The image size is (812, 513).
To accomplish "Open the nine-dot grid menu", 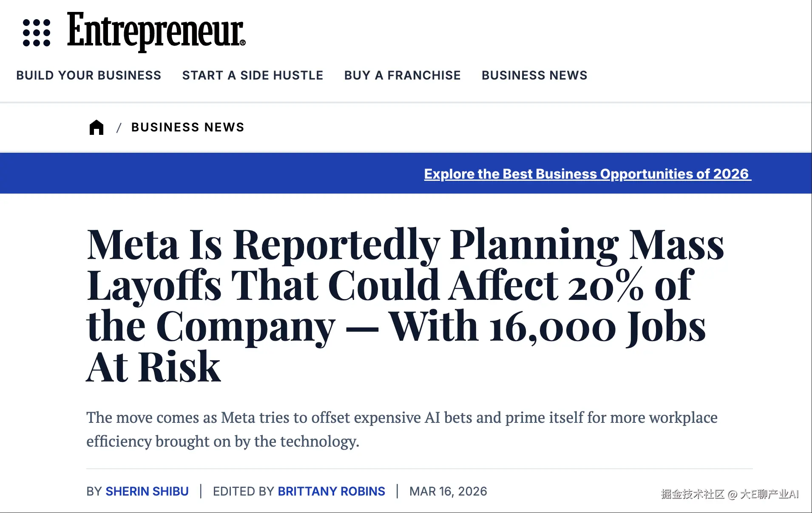I will 37,33.
